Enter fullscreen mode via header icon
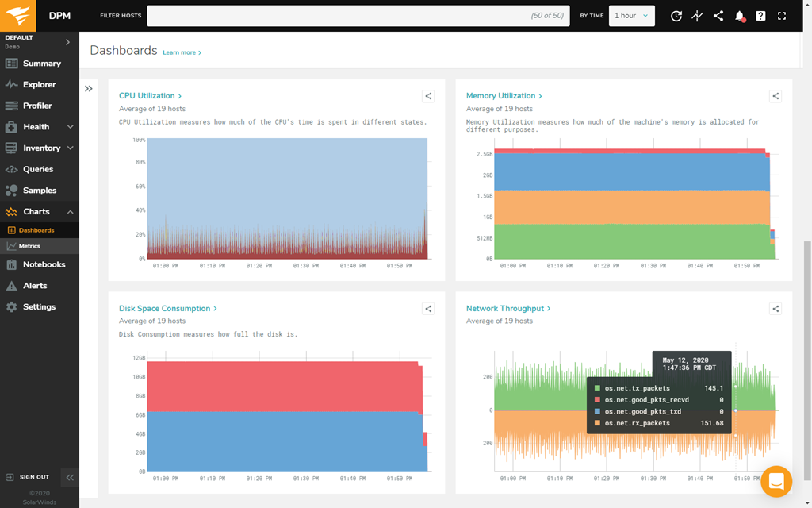Screen dimensions: 812x508 pyautogui.click(x=782, y=16)
